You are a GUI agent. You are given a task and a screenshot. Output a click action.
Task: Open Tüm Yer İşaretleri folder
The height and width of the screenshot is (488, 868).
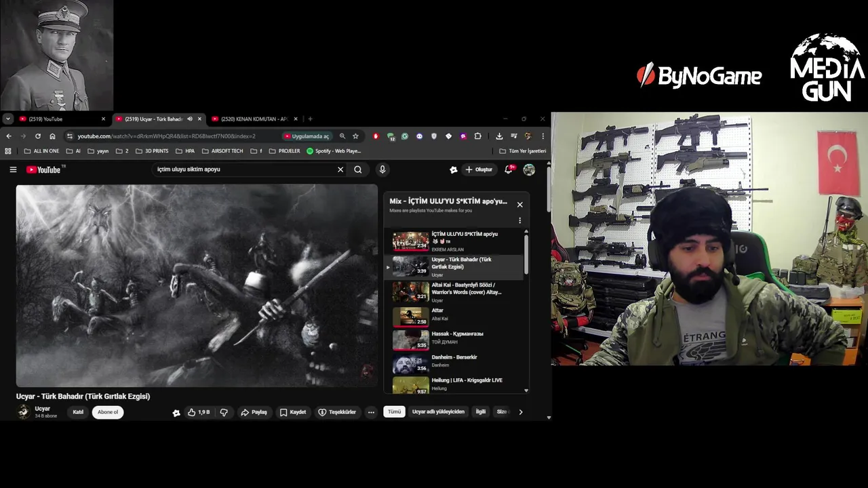[522, 151]
